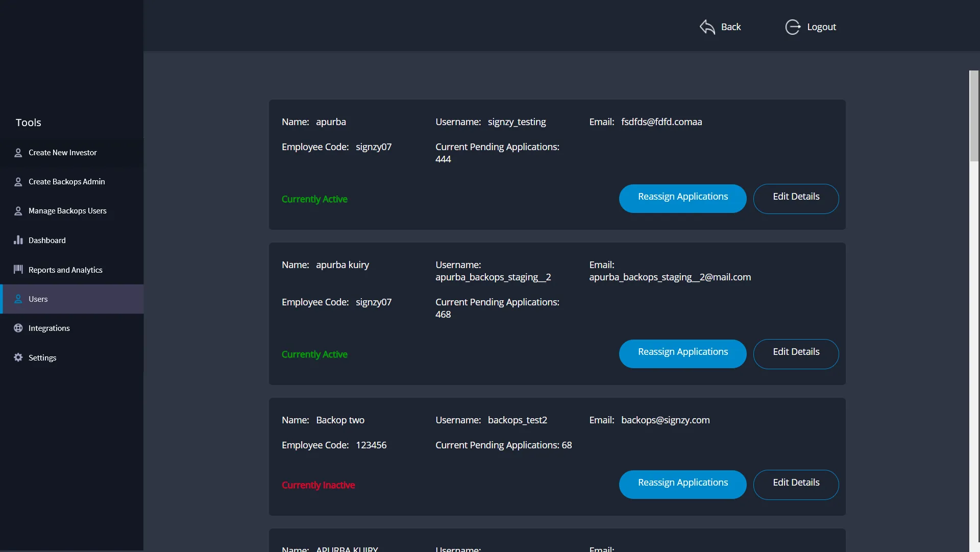This screenshot has width=980, height=552.
Task: Click the Settings gear icon
Action: (18, 357)
